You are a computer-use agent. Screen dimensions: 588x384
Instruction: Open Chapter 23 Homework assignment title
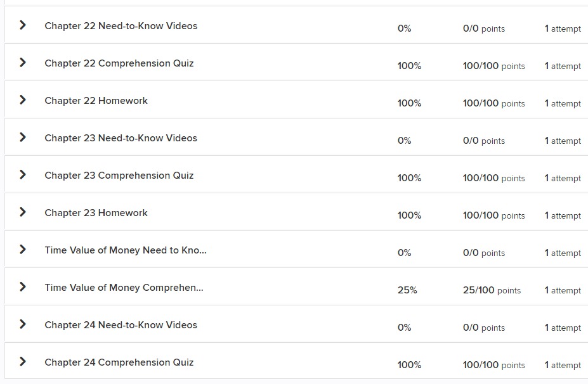pyautogui.click(x=96, y=213)
